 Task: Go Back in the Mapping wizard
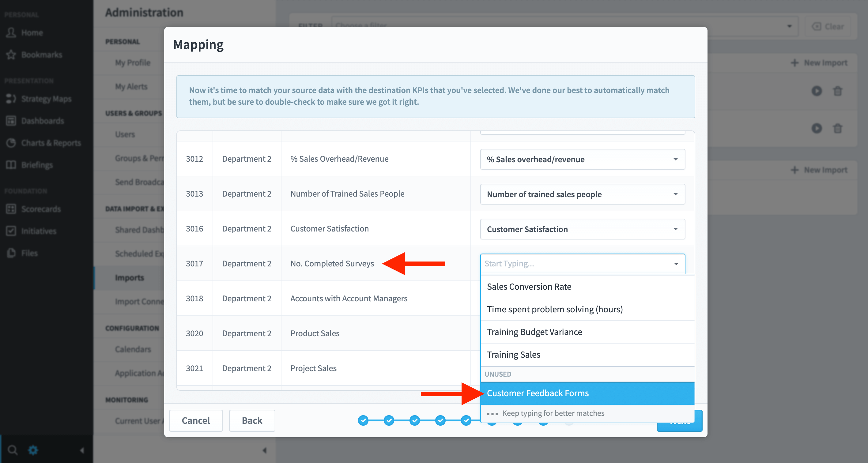(x=252, y=420)
